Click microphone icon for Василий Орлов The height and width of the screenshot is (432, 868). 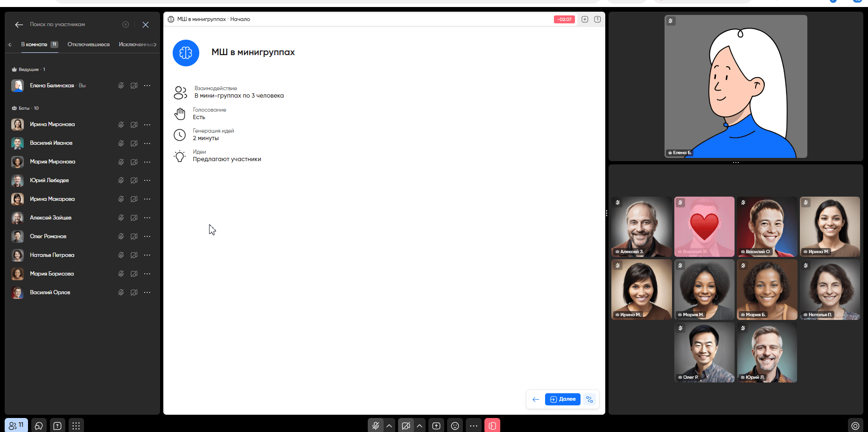pos(121,292)
